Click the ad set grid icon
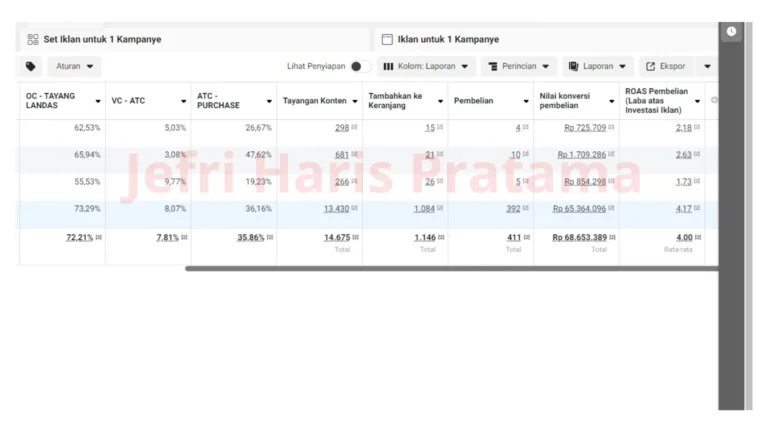The height and width of the screenshot is (432, 768). click(33, 40)
